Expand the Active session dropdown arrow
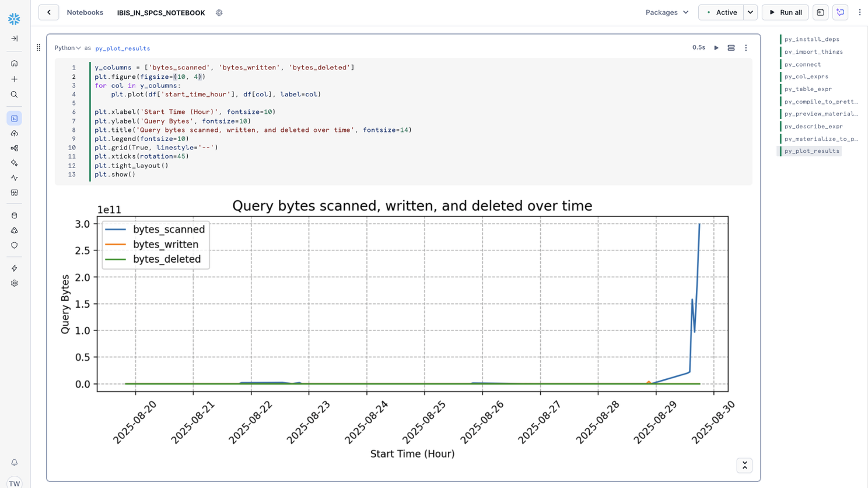 (x=750, y=12)
